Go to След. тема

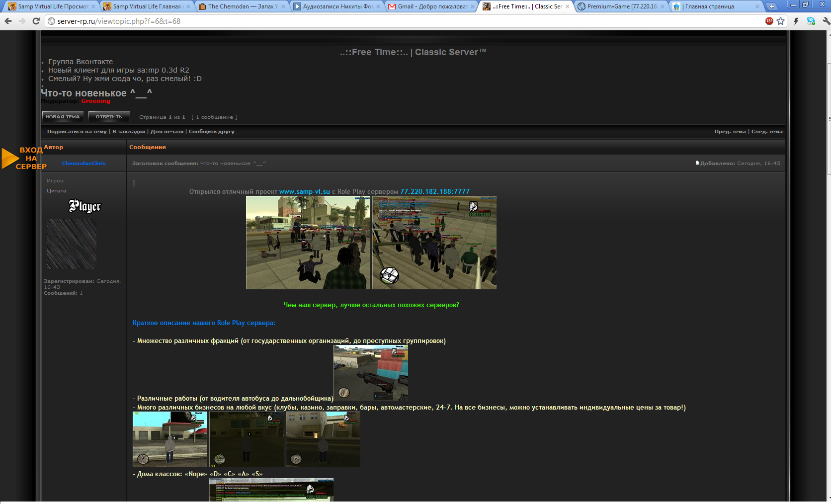pos(767,132)
